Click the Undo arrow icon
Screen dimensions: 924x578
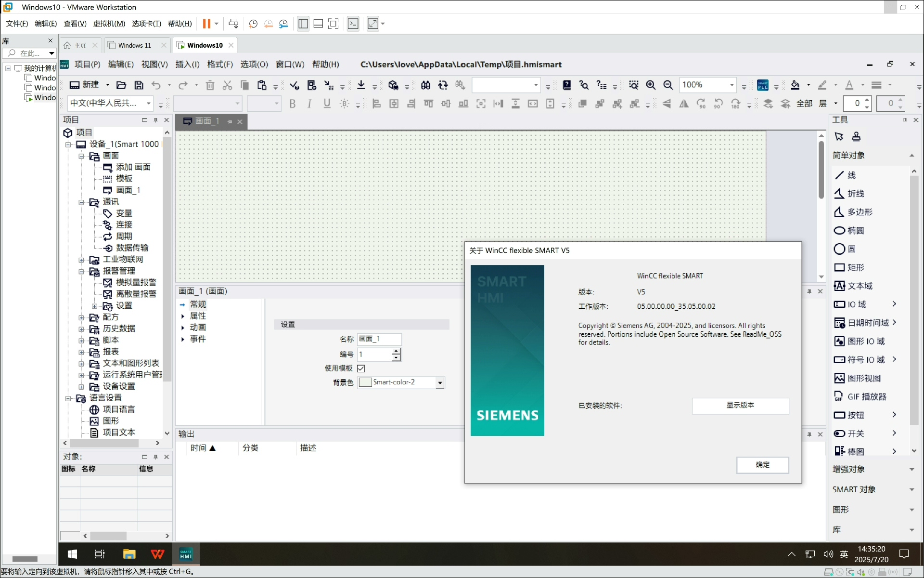[x=156, y=85]
